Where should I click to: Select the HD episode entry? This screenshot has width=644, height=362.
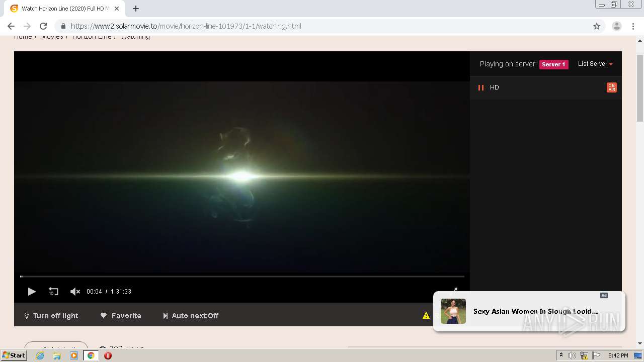point(546,87)
